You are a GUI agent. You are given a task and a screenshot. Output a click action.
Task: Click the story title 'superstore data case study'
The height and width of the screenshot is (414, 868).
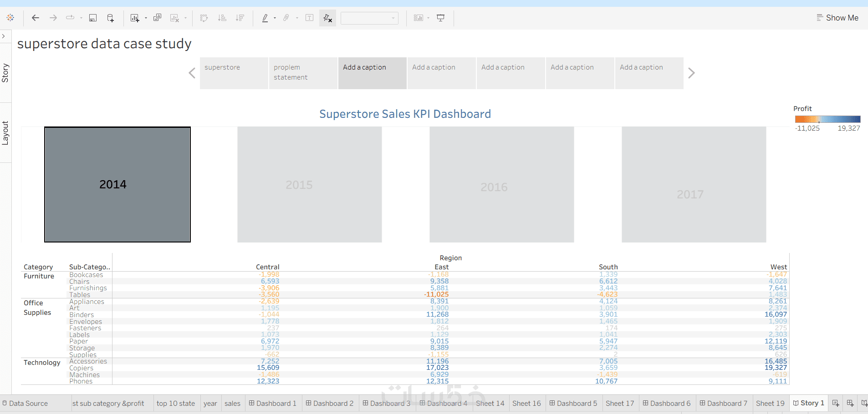click(104, 44)
